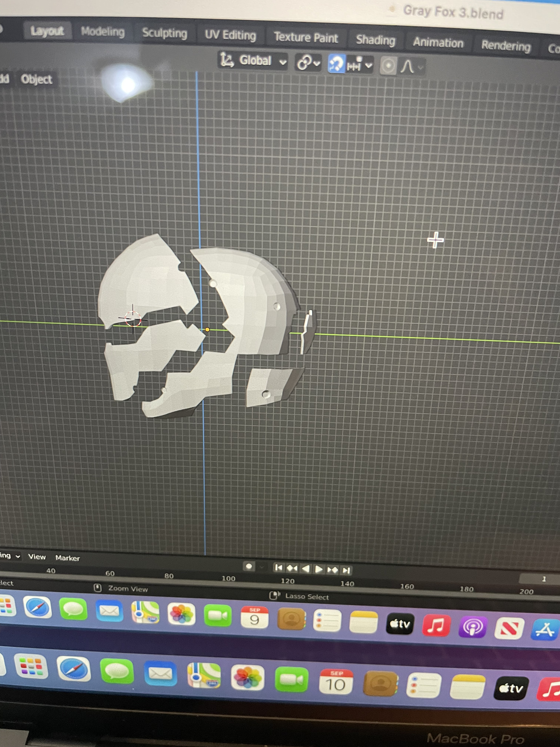560x747 pixels.
Task: Switch to the Modeling workspace tab
Action: pos(103,32)
